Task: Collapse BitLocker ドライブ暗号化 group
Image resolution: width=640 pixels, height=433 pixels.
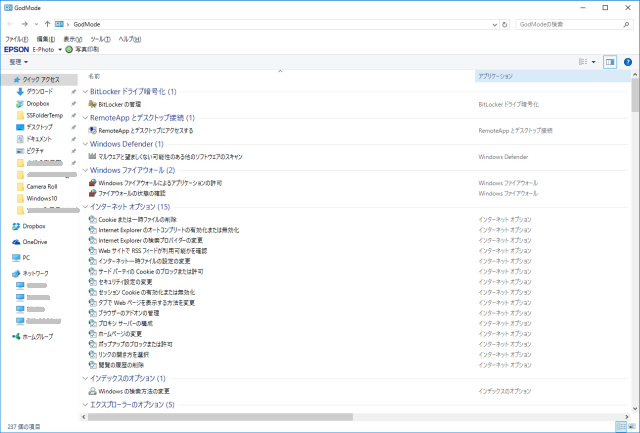Action: (85, 91)
